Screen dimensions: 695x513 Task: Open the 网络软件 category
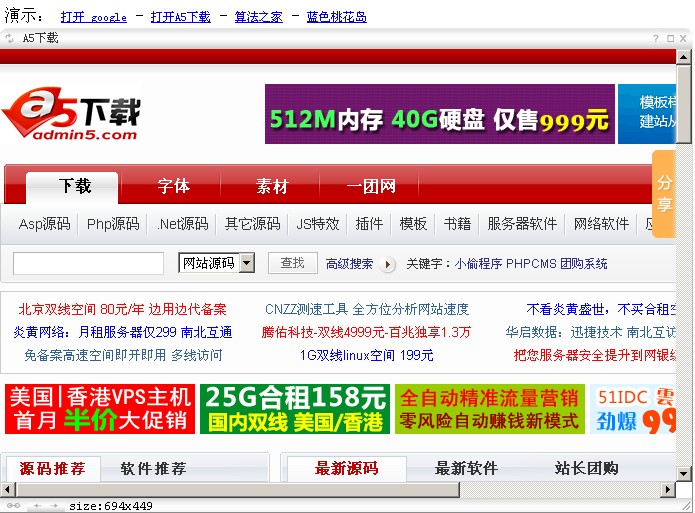pos(601,224)
